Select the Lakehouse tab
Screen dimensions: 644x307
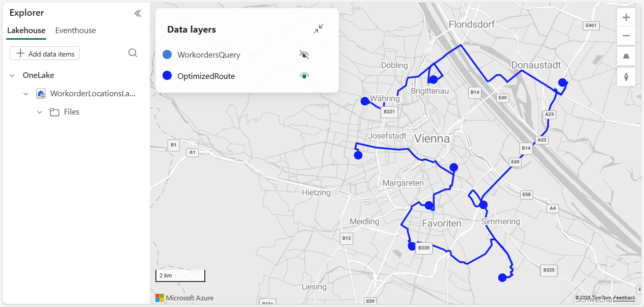26,30
